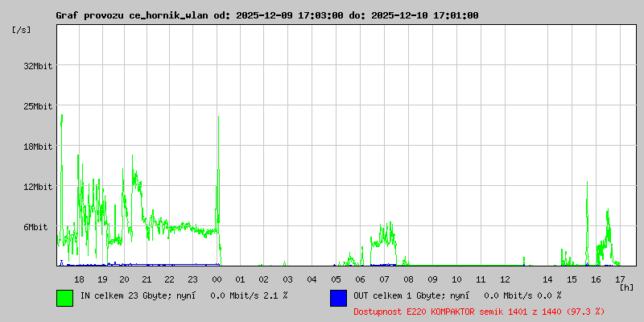Image resolution: width=644 pixels, height=322 pixels.
Task: Click the 12 hour label on x-axis
Action: point(505,279)
